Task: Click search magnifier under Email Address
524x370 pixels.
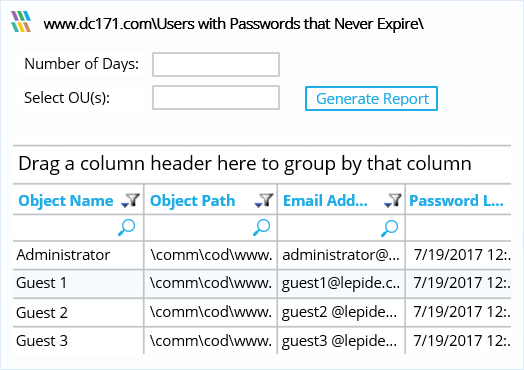Action: [x=389, y=228]
